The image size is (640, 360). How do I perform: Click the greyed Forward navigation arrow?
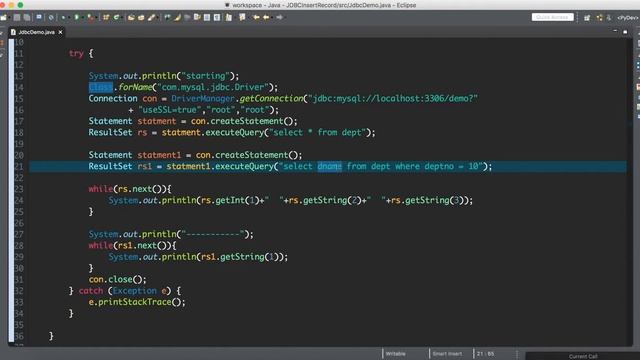tap(280, 18)
